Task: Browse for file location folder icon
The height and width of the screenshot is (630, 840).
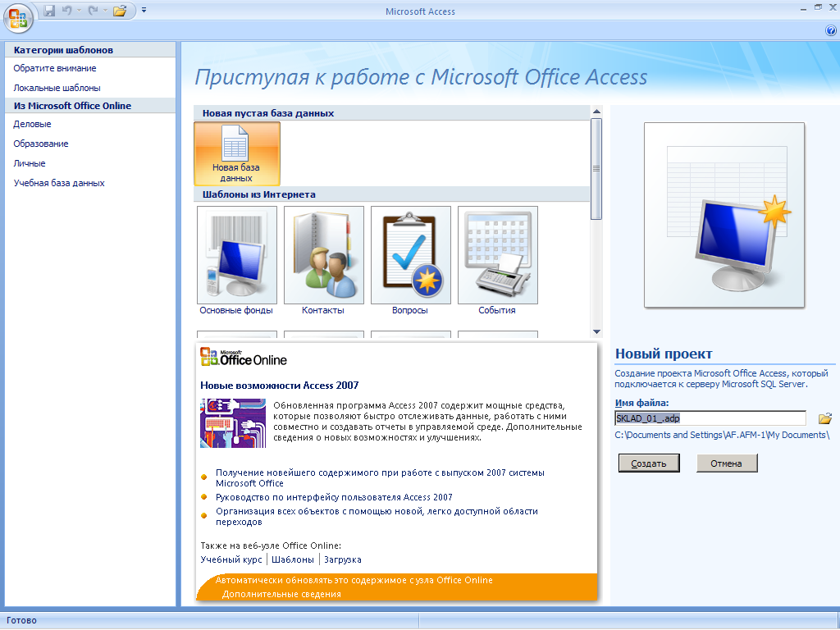Action: click(825, 418)
